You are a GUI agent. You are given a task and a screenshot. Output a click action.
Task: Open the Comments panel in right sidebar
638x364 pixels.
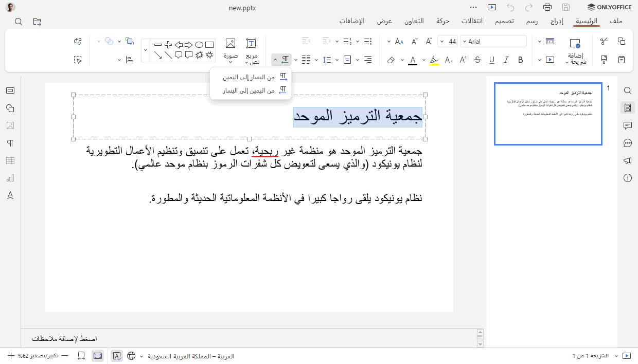[627, 125]
